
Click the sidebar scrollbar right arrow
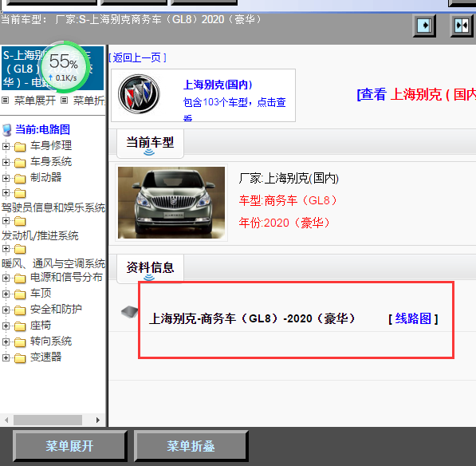[x=98, y=421]
